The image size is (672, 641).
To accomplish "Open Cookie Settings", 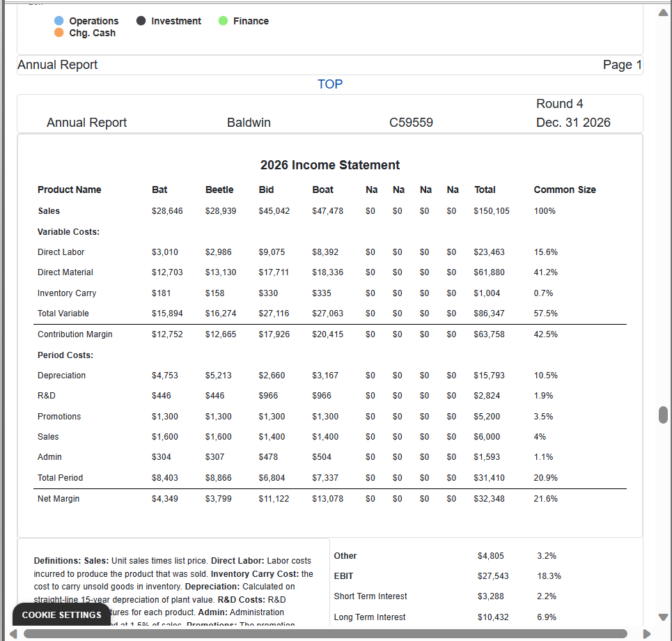I will (x=61, y=615).
